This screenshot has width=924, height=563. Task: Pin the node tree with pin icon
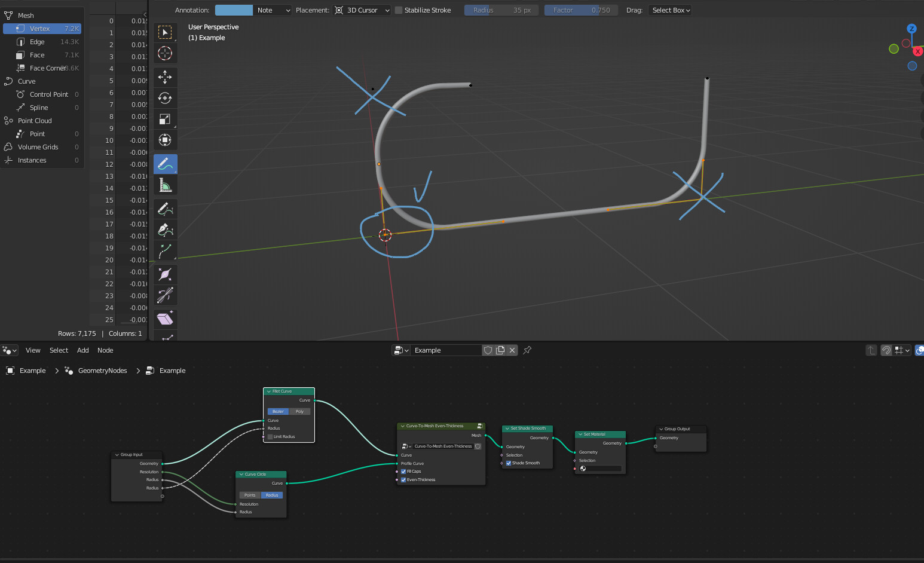(527, 350)
